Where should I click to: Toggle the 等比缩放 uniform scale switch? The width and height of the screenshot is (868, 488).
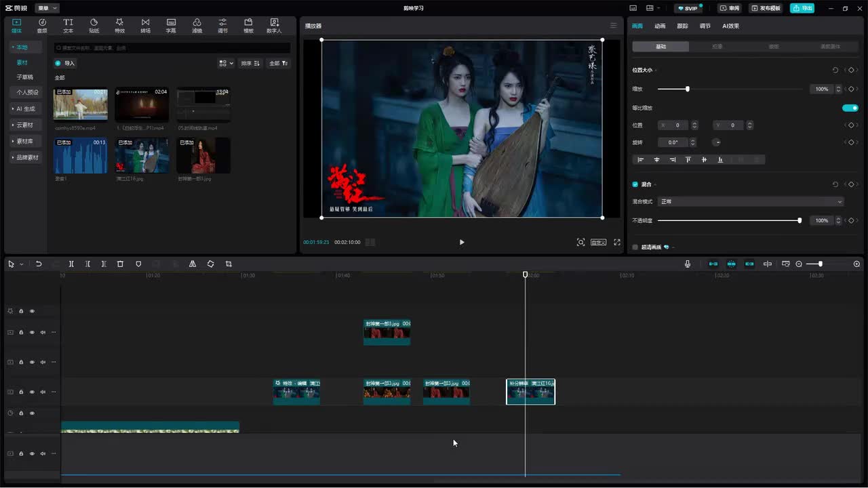point(850,108)
